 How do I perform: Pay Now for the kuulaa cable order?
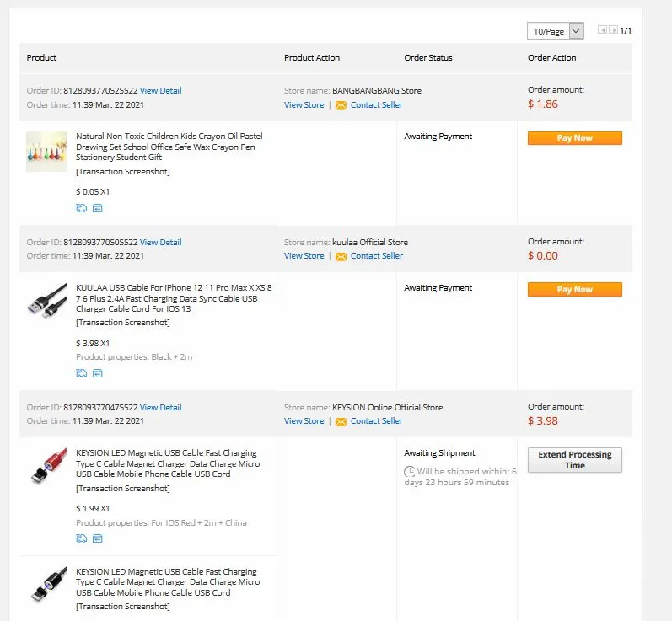click(x=575, y=290)
